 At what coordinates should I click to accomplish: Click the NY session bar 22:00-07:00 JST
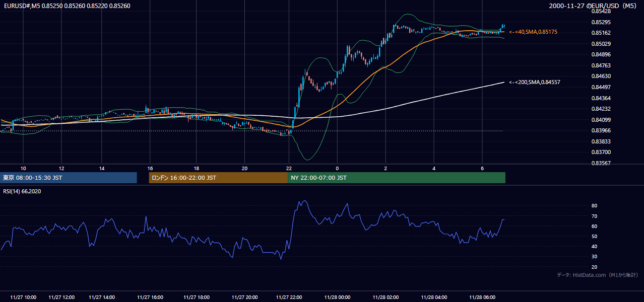pos(397,178)
